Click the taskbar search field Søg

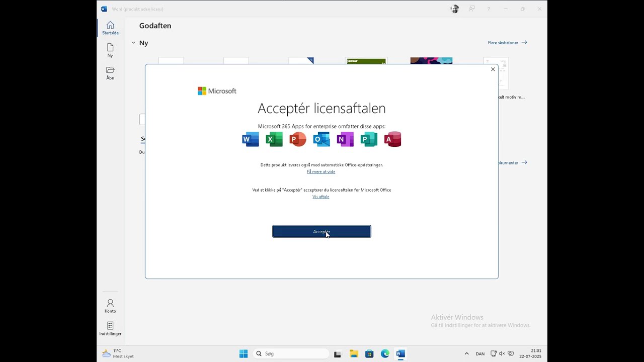pyautogui.click(x=292, y=353)
